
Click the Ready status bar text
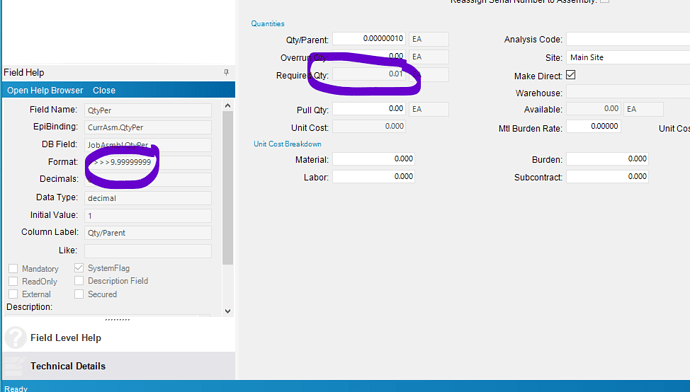(16, 388)
